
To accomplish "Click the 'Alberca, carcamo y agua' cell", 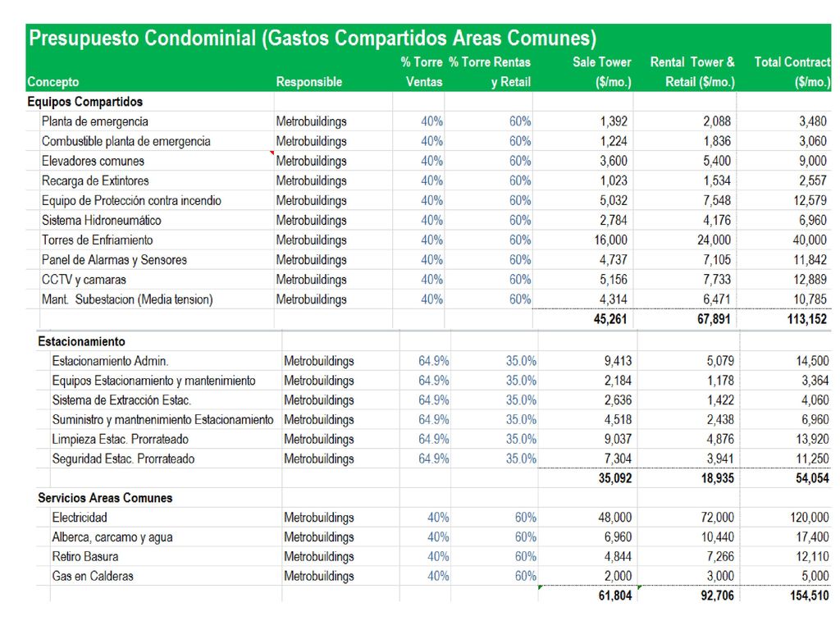I will [x=112, y=537].
